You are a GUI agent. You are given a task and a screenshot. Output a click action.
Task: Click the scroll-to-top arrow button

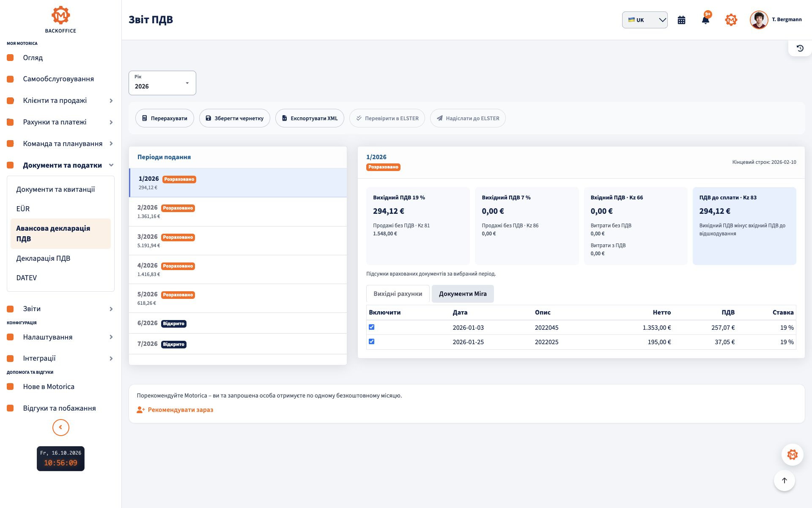pyautogui.click(x=784, y=480)
